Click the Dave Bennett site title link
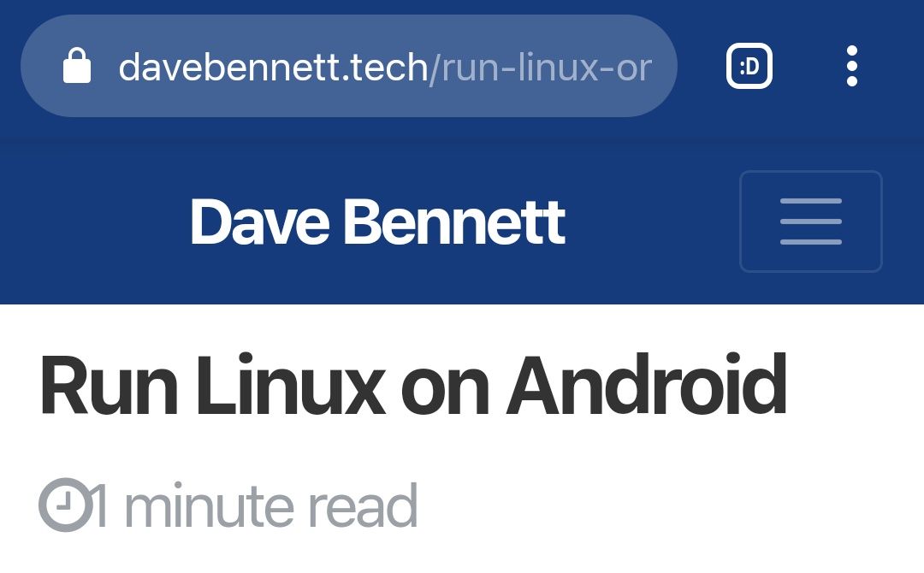 click(378, 222)
